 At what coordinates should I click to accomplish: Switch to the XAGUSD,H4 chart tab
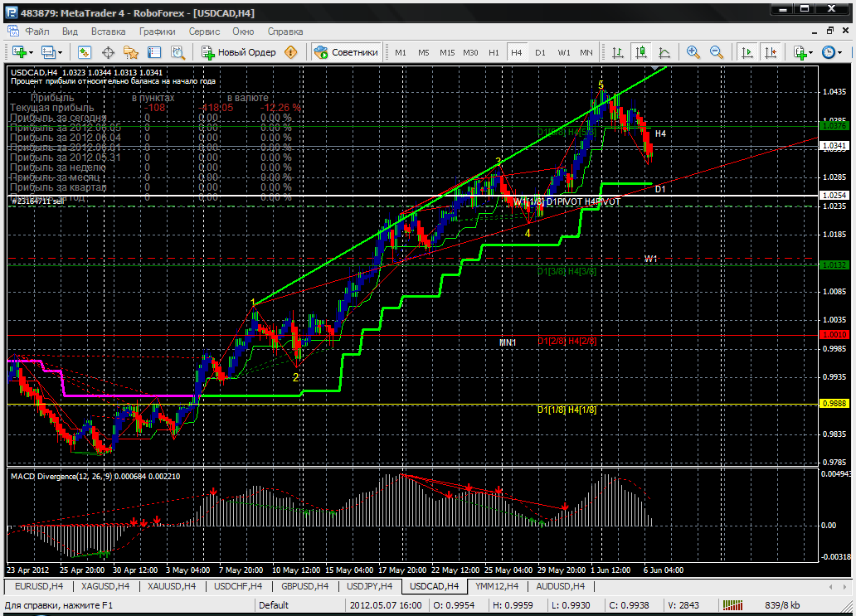(105, 586)
